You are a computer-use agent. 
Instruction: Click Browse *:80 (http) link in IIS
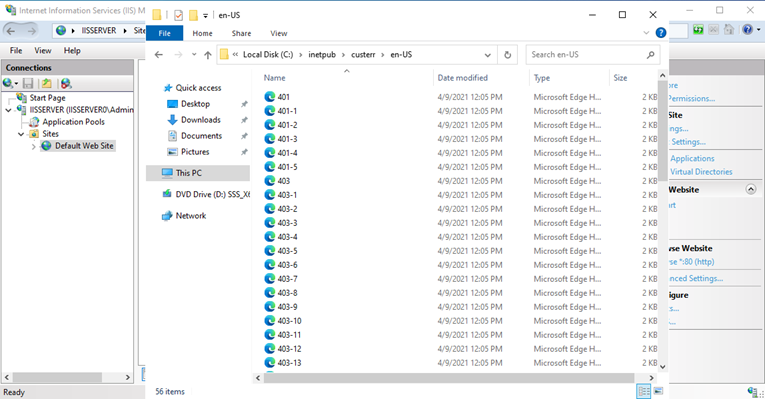691,262
